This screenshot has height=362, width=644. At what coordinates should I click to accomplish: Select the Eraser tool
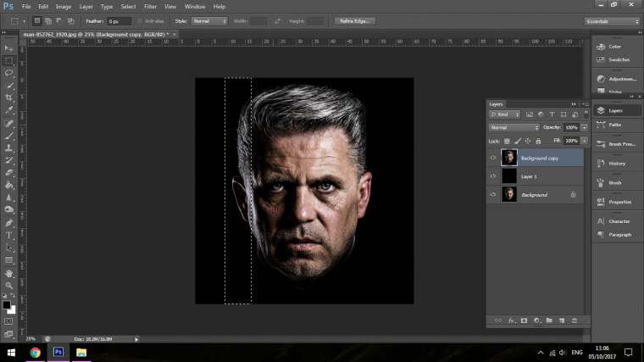point(8,173)
